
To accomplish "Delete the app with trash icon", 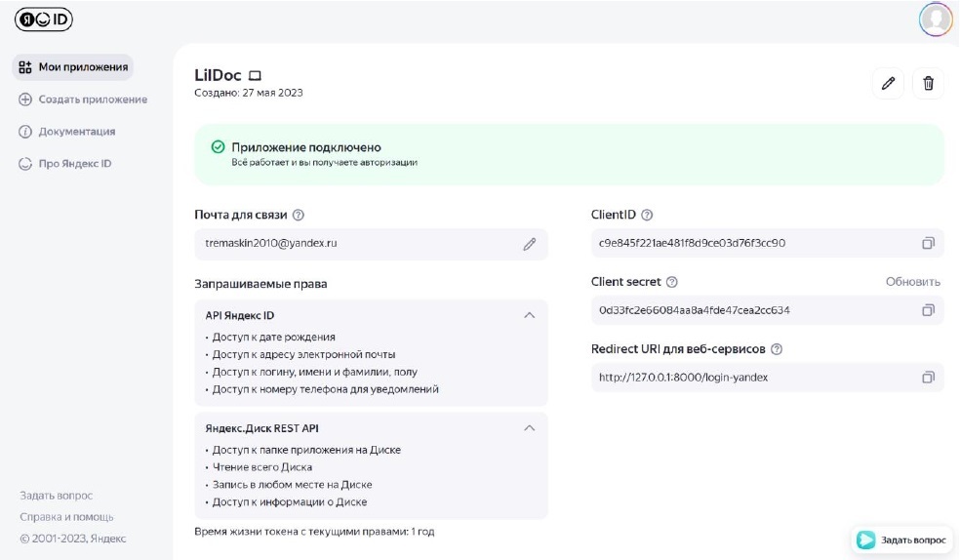I will (x=928, y=84).
